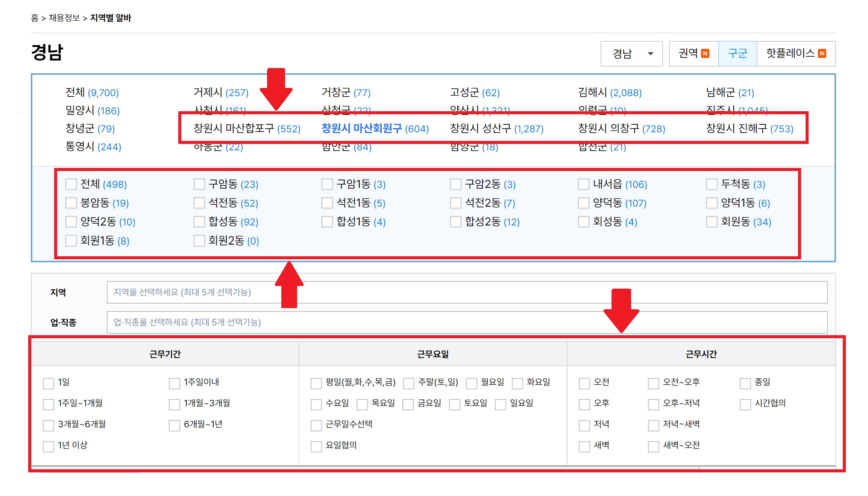Check 전체 (498) under 마산회원구
This screenshot has width=868, height=496.
(71, 184)
